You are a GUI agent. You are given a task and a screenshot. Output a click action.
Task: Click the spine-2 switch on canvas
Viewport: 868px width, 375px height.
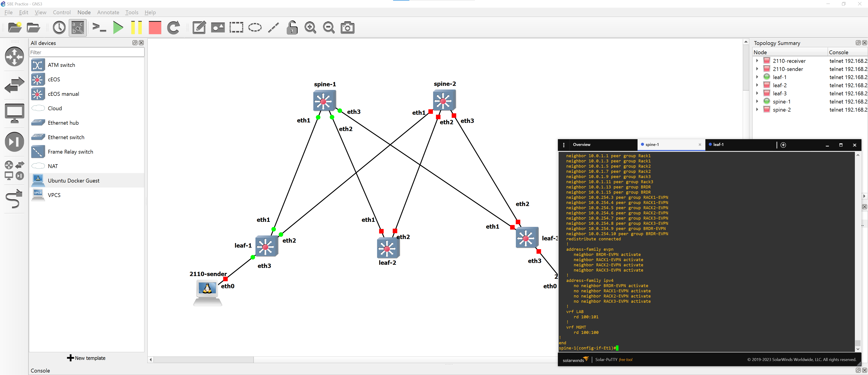(x=444, y=100)
